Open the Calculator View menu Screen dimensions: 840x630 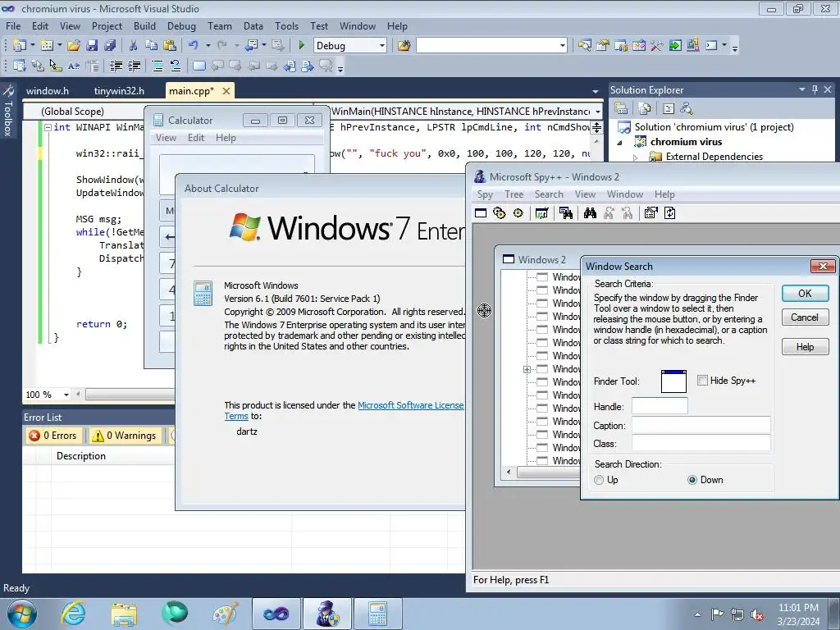click(x=166, y=138)
